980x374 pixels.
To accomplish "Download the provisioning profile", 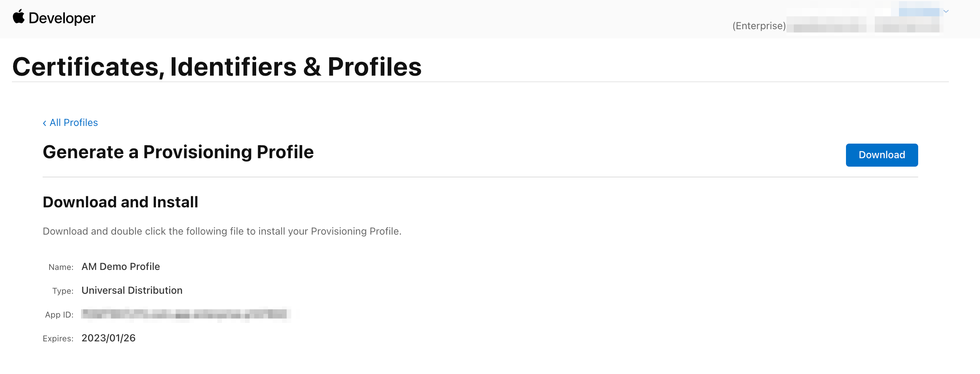I will pos(881,155).
